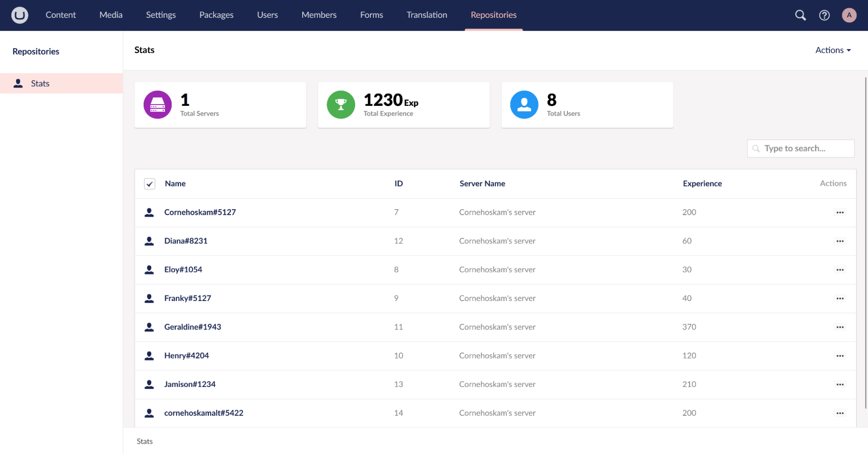Click the user icon beside cornehoskamalt#5422

coord(149,412)
